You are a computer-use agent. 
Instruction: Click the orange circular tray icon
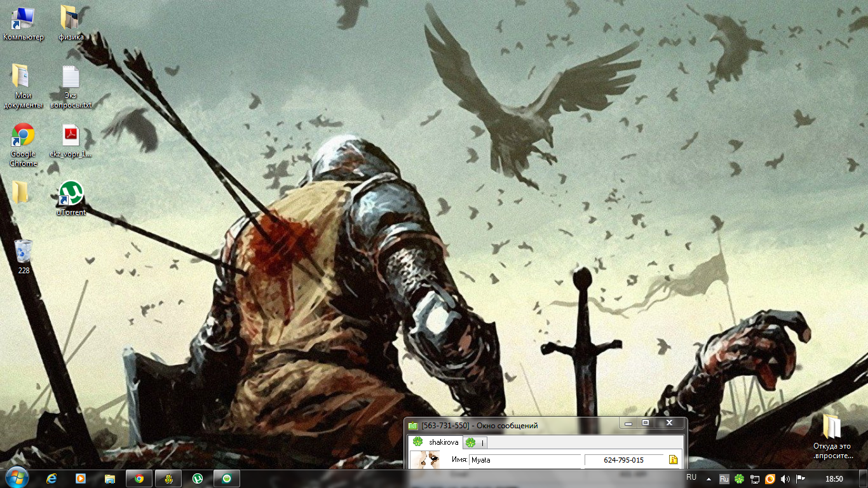click(770, 478)
